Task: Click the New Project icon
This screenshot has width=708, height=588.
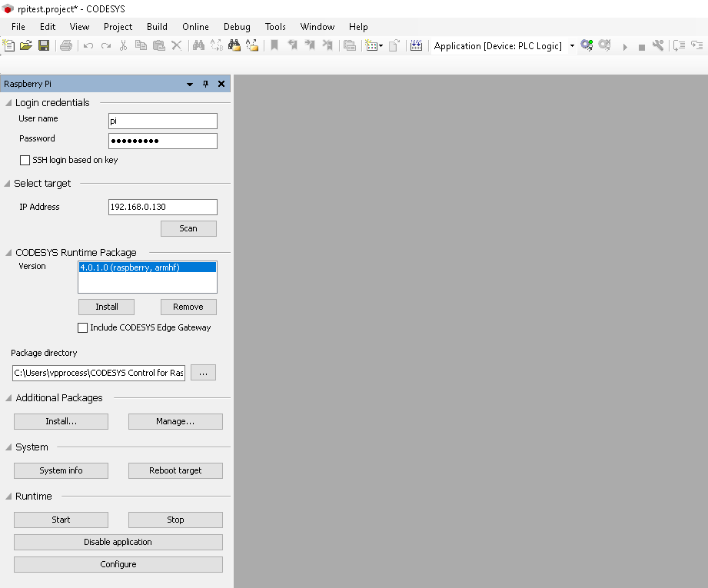Action: point(8,45)
